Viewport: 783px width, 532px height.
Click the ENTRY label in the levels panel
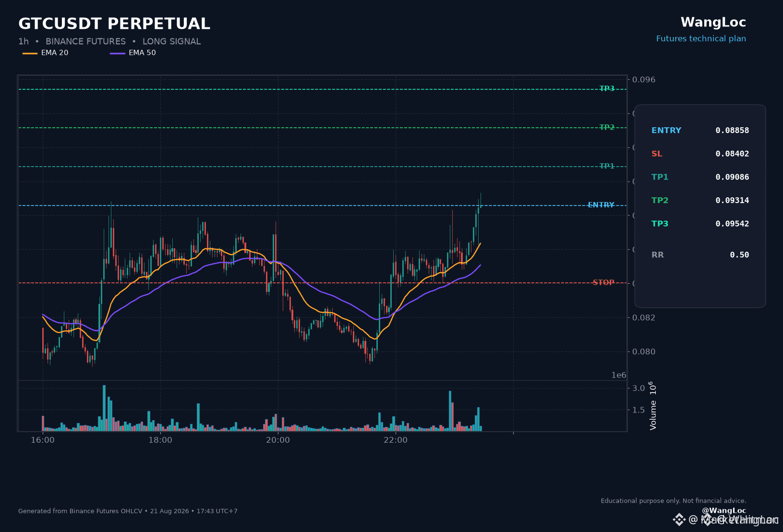pyautogui.click(x=666, y=131)
